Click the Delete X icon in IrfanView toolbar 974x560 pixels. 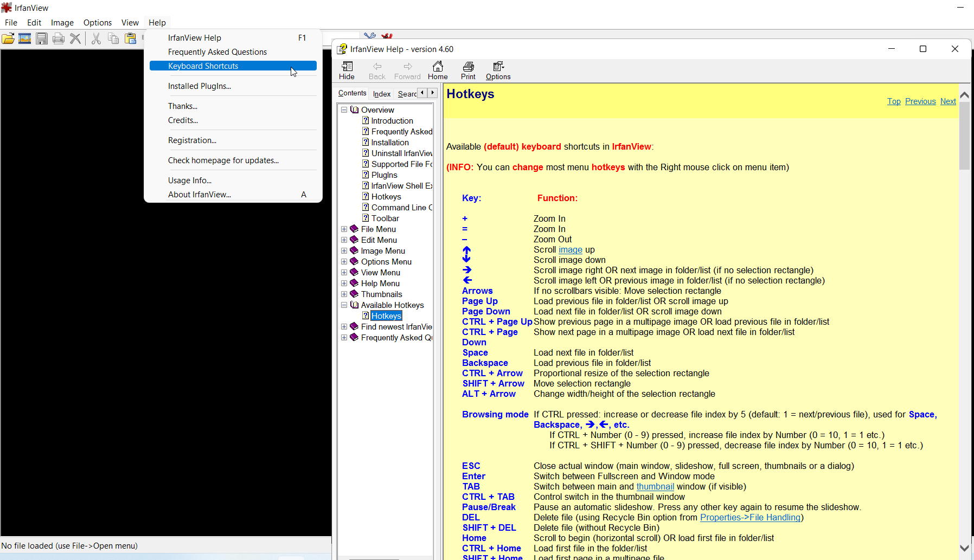(75, 38)
